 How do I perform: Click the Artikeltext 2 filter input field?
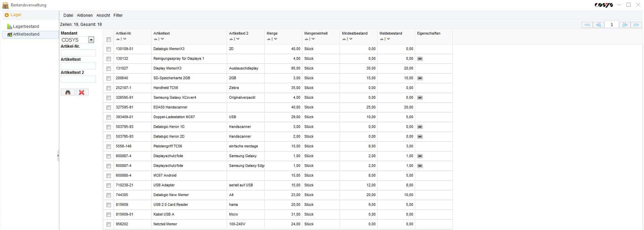(x=78, y=79)
